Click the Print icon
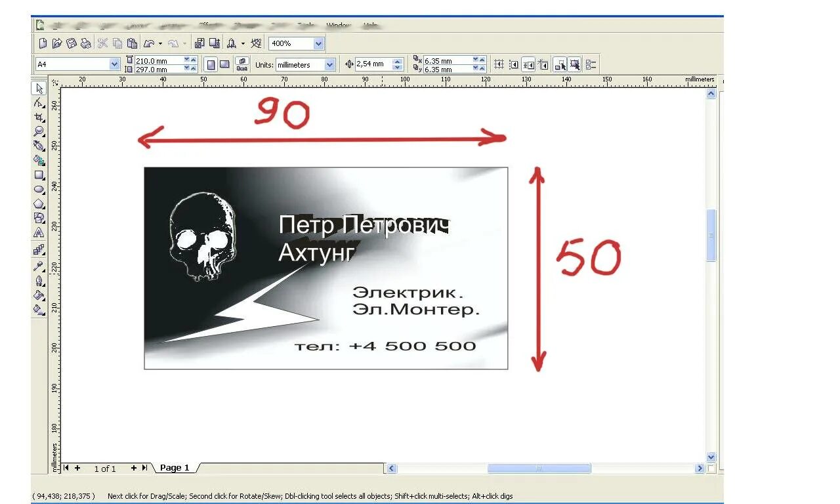Image resolution: width=840 pixels, height=504 pixels. click(x=85, y=43)
